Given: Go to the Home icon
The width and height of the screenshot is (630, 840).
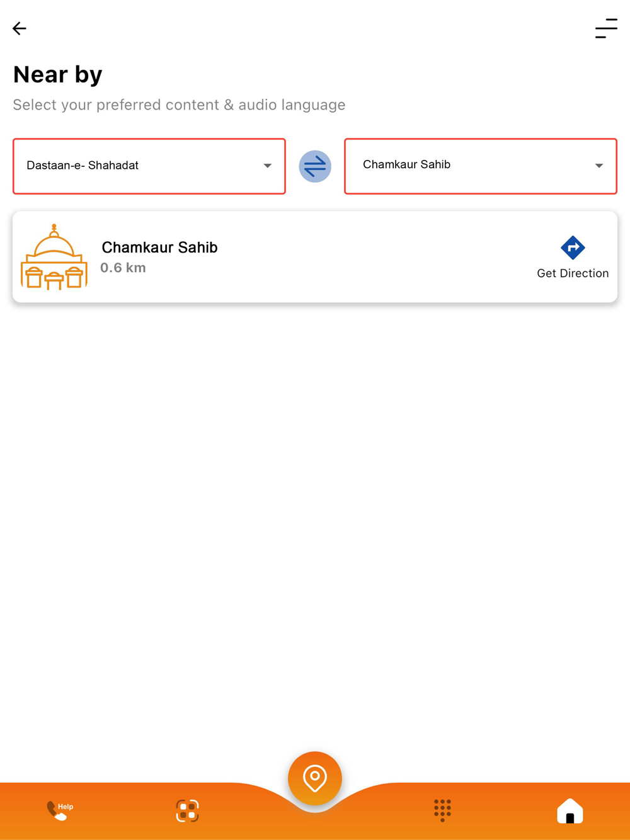Looking at the screenshot, I should [570, 810].
